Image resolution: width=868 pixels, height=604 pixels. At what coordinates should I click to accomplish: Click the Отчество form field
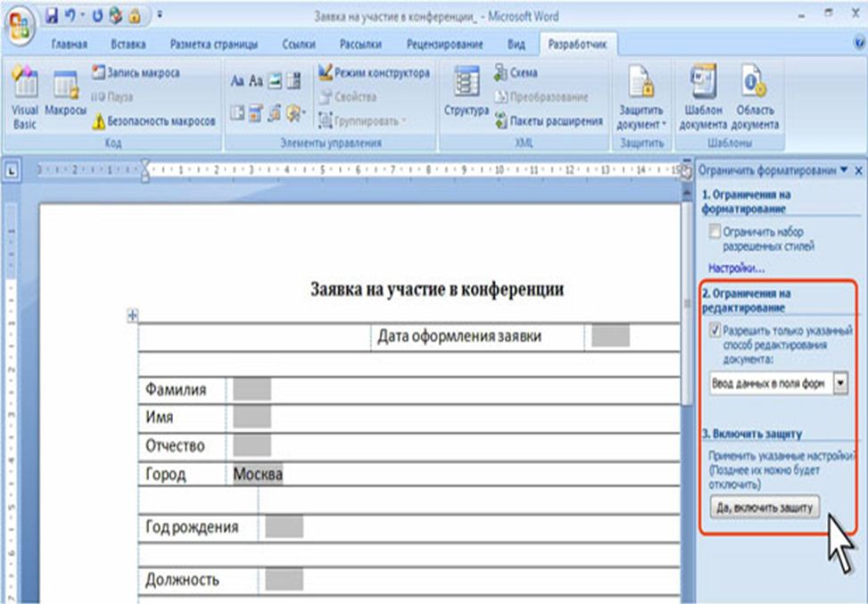tap(252, 445)
